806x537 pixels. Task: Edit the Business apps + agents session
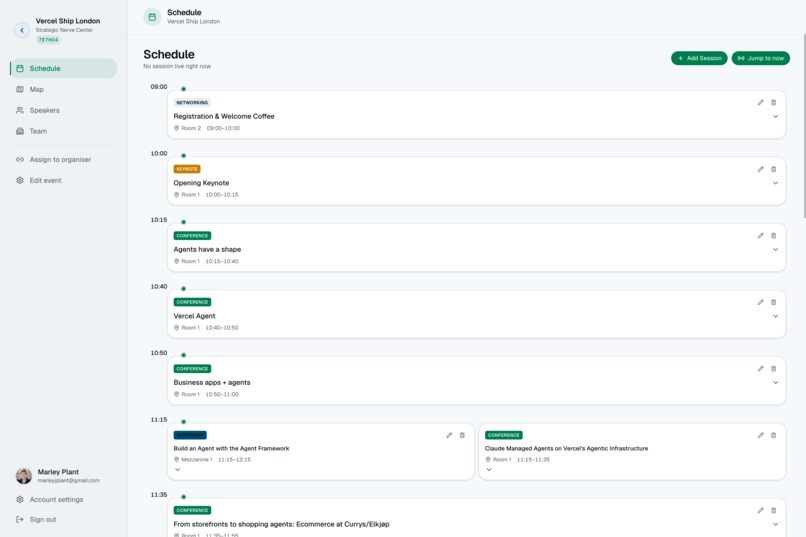[x=760, y=369]
